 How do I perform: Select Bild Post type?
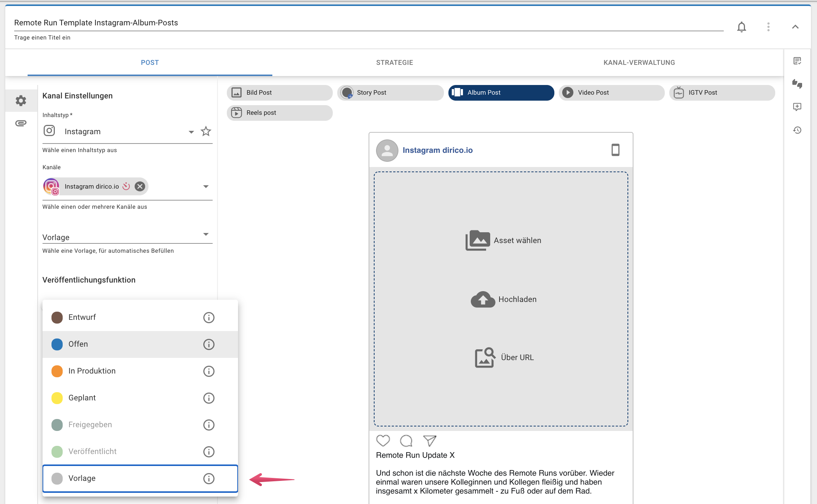(x=280, y=92)
